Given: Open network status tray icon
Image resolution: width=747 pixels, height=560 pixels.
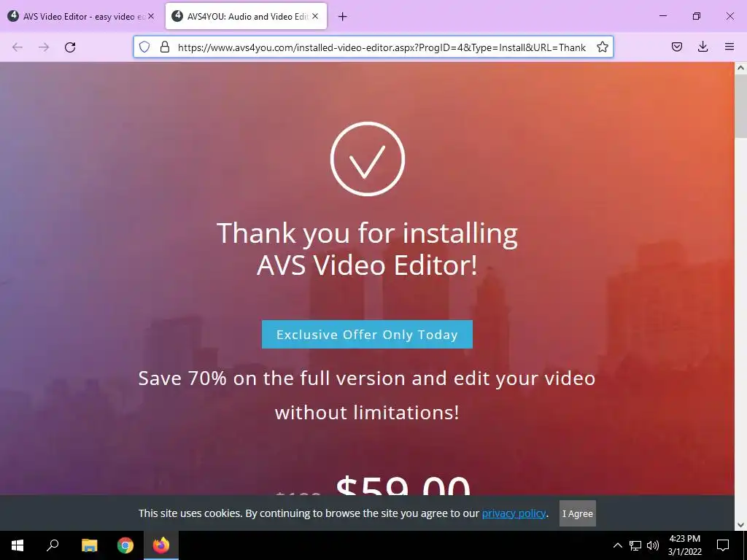Looking at the screenshot, I should [635, 545].
